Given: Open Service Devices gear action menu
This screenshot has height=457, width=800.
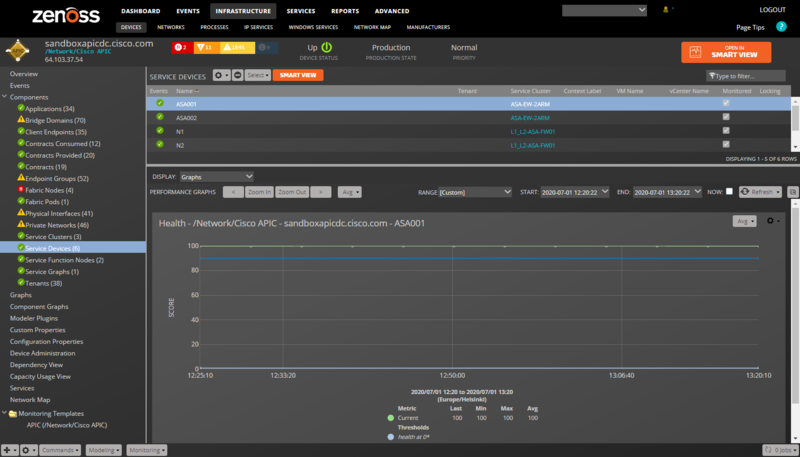Looking at the screenshot, I should click(x=221, y=75).
